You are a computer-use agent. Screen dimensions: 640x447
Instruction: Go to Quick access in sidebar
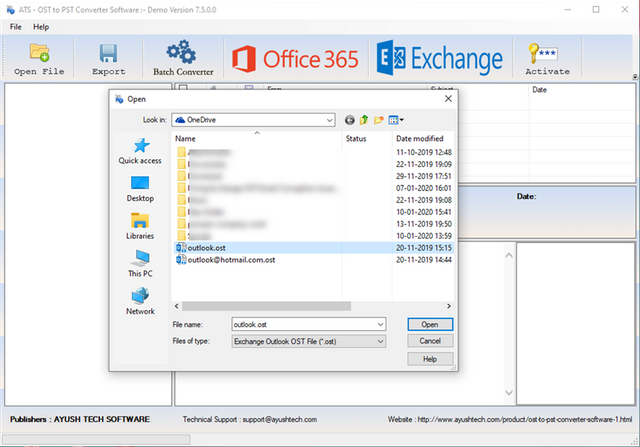[x=140, y=152]
